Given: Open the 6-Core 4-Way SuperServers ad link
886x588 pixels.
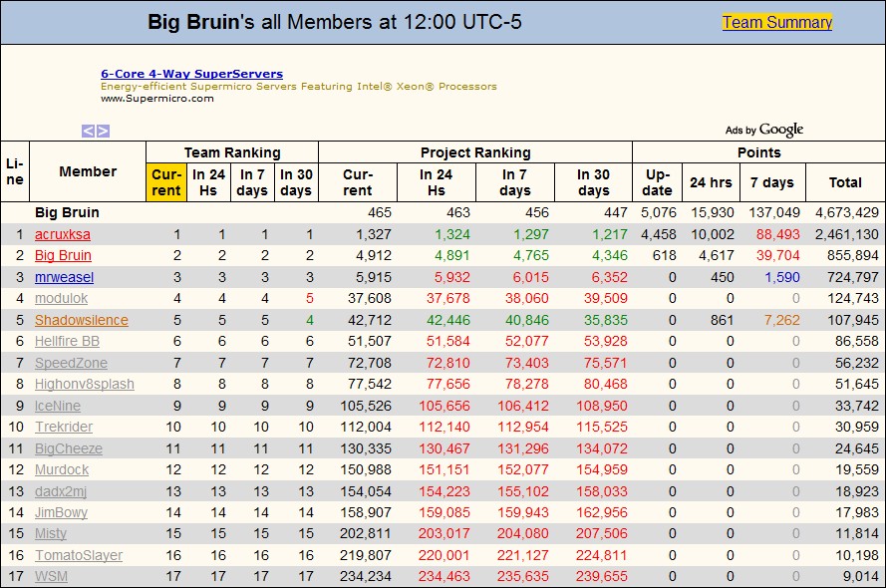Looking at the screenshot, I should point(191,74).
